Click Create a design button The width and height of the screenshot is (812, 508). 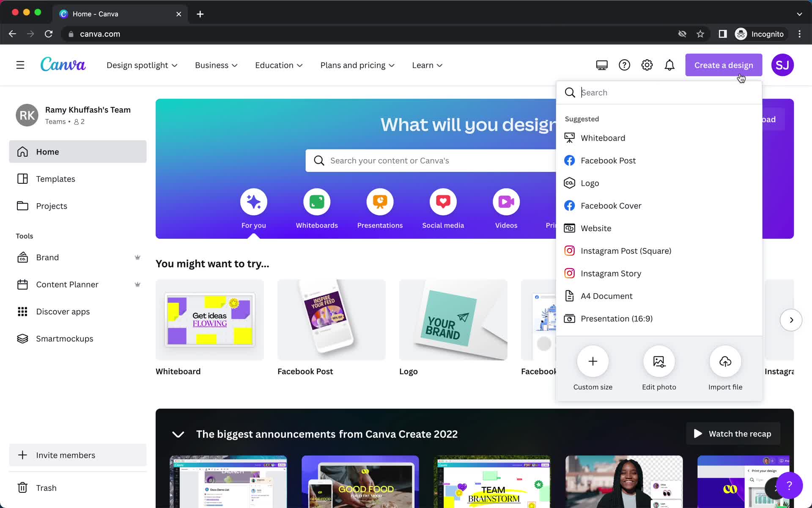pos(723,65)
